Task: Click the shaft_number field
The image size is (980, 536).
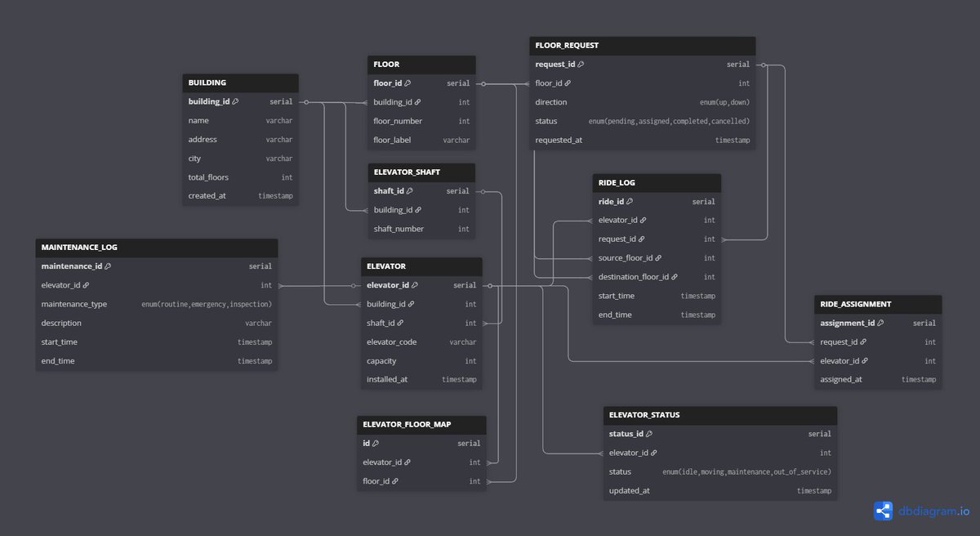Action: [x=421, y=229]
